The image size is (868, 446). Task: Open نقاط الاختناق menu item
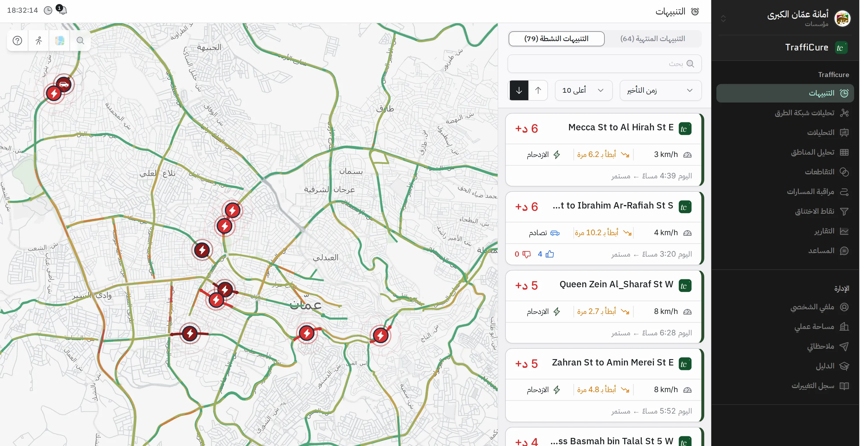[785, 211]
